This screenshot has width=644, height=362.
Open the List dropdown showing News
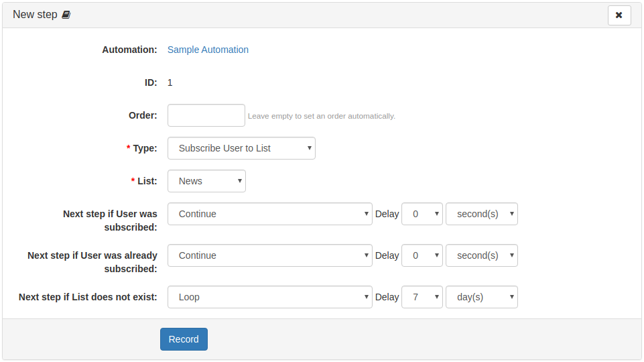click(x=206, y=181)
